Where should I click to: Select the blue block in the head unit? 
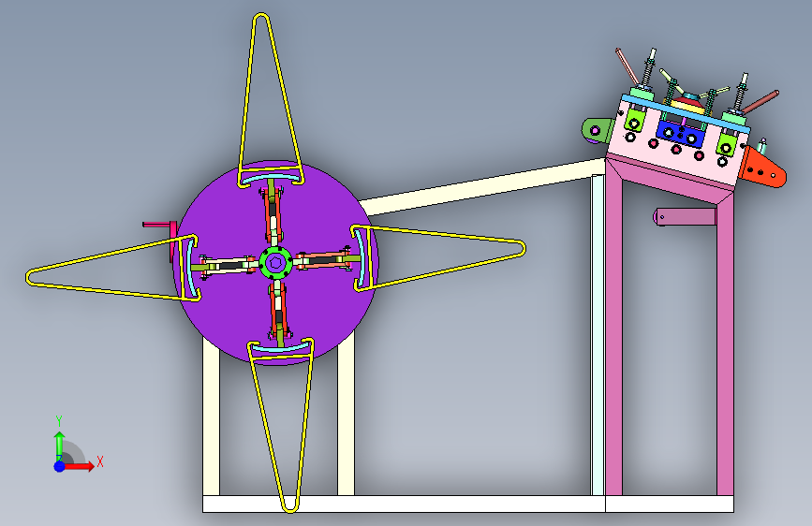point(680,134)
